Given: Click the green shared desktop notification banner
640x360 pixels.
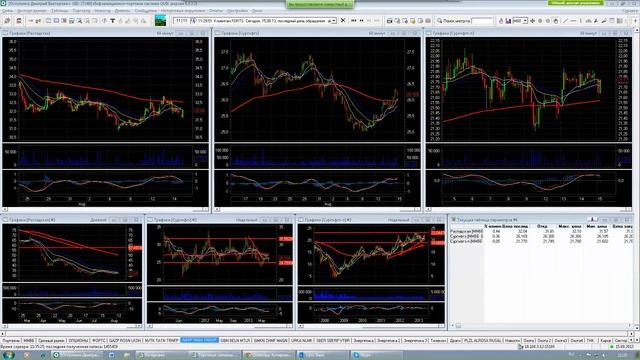Looking at the screenshot, I should coord(320,4).
